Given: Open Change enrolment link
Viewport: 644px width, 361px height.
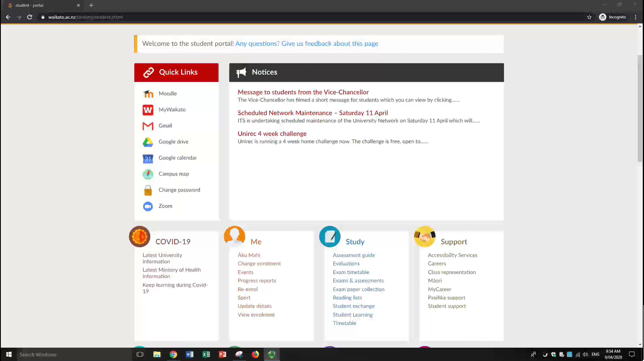Looking at the screenshot, I should click(259, 263).
